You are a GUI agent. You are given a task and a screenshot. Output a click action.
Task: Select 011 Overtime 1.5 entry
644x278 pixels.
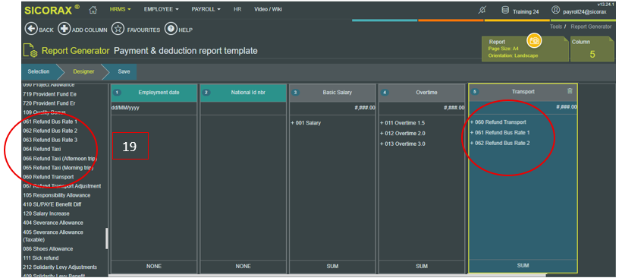point(402,123)
